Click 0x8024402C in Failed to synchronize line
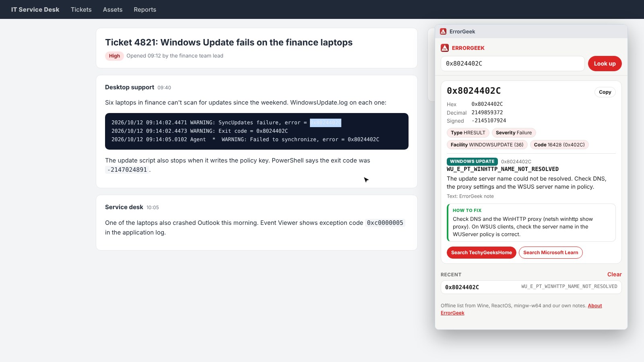Screen dimensions: 644x362 [x=363, y=140]
